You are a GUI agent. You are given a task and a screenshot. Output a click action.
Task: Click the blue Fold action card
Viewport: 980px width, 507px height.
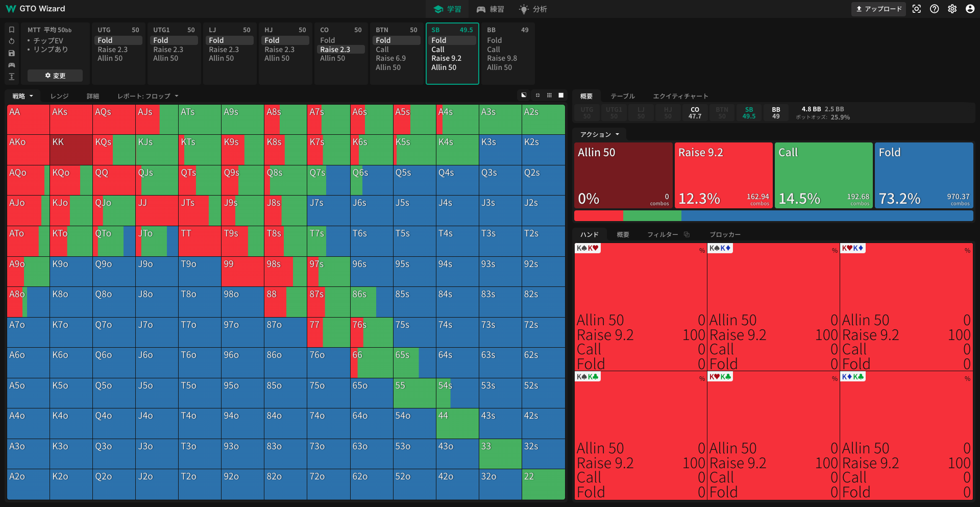tap(924, 175)
